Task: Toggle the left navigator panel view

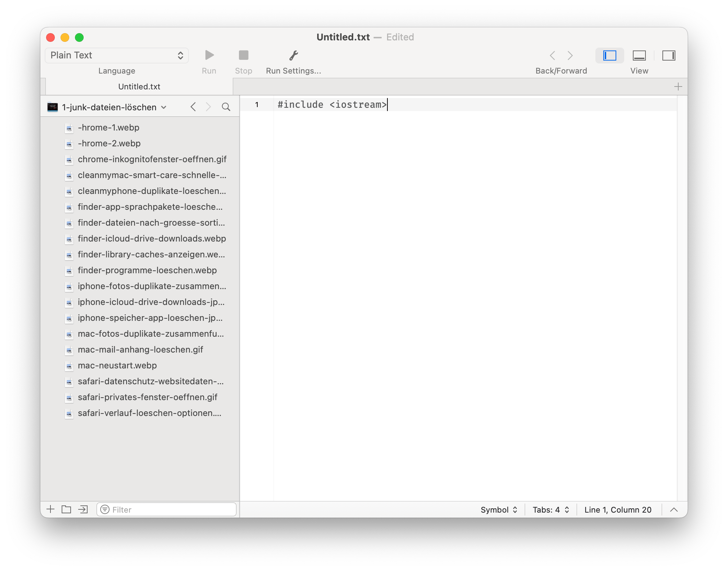Action: tap(610, 56)
